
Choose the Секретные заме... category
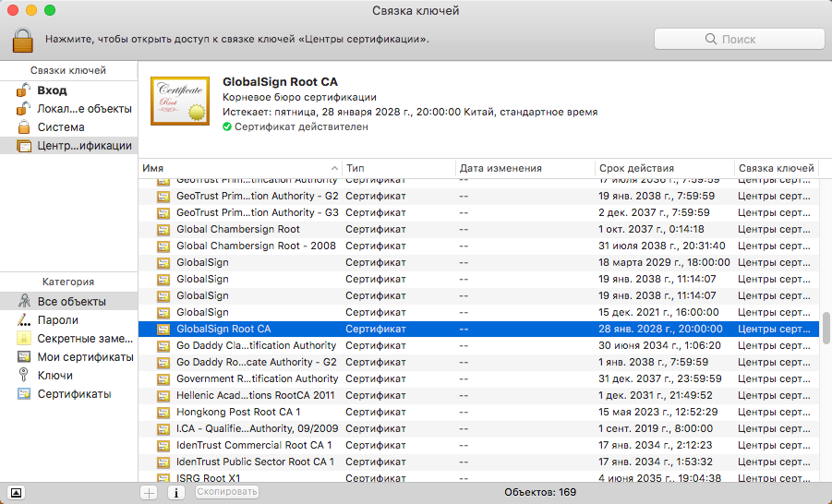click(x=69, y=339)
